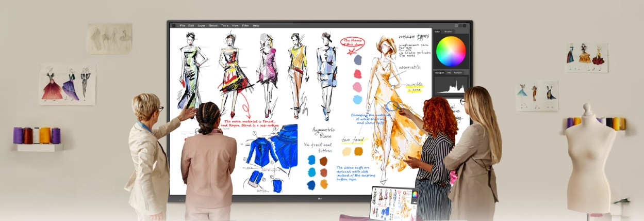Click the round app icon left of File
This screenshot has height=221, width=644.
(173, 25)
